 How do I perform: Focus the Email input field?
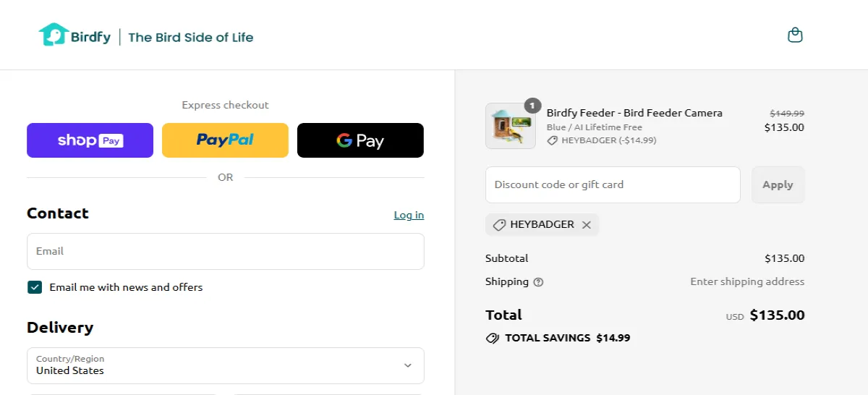click(x=225, y=251)
